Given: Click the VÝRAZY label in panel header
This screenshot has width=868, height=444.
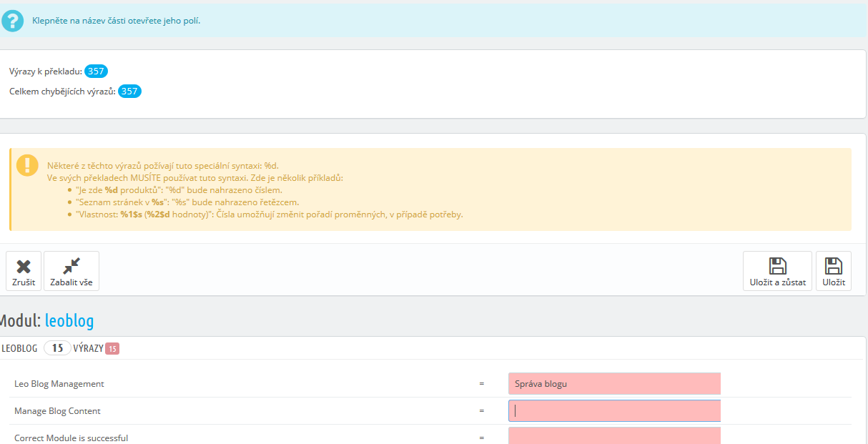Looking at the screenshot, I should point(88,348).
